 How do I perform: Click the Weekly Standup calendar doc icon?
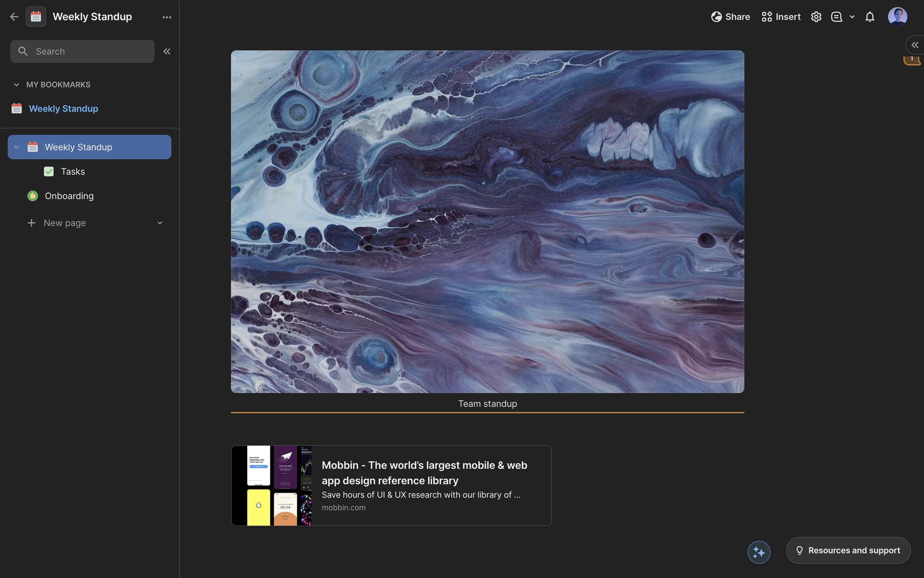pyautogui.click(x=36, y=17)
